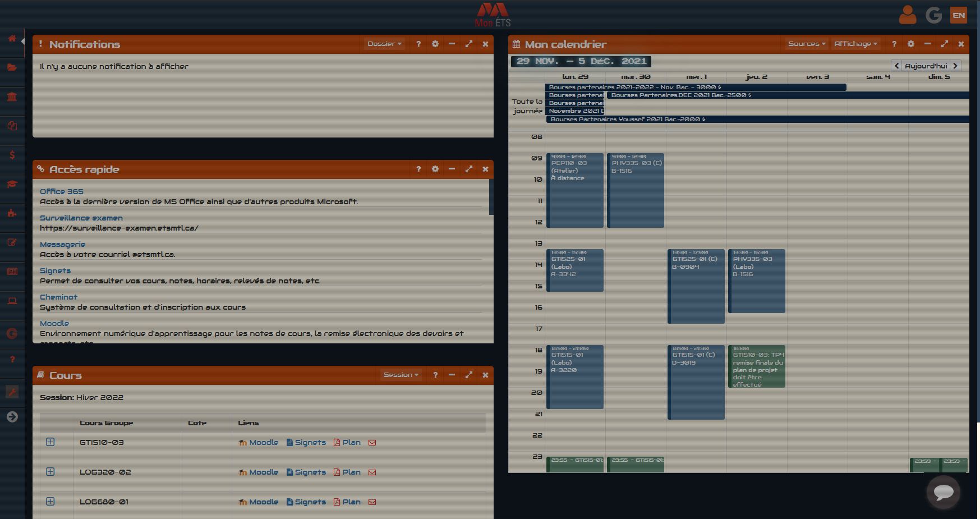Click the wrench tools sidebar icon
The height and width of the screenshot is (519, 980).
click(12, 392)
